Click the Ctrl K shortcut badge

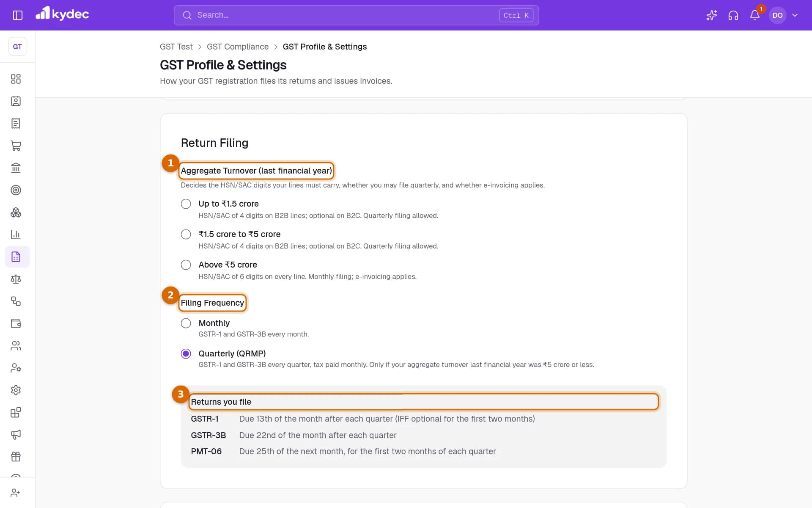[516, 15]
